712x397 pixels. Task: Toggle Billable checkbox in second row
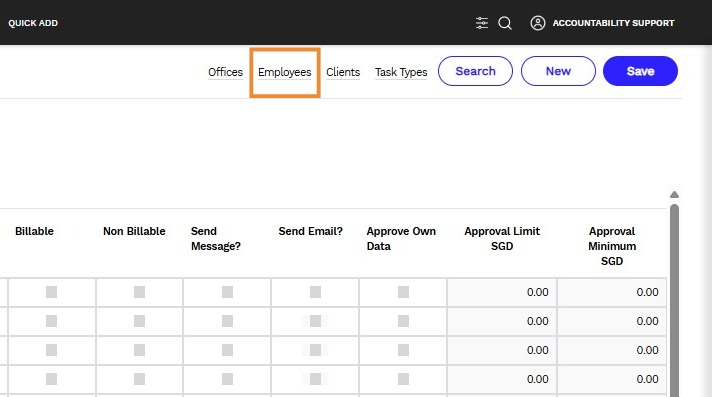tap(51, 321)
